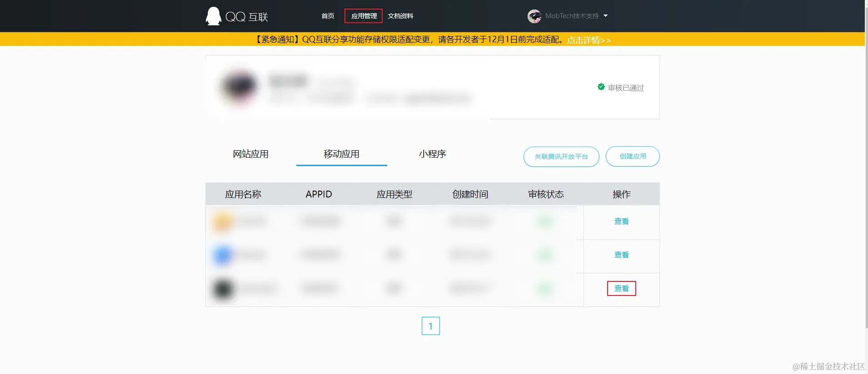Click the 操作 column header
Viewport: 868px width, 374px height.
pos(621,194)
